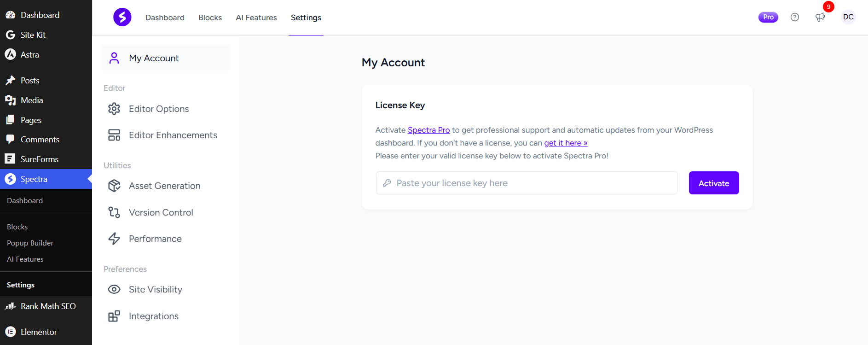Follow the Spectra Pro link
This screenshot has height=345, width=868.
428,130
